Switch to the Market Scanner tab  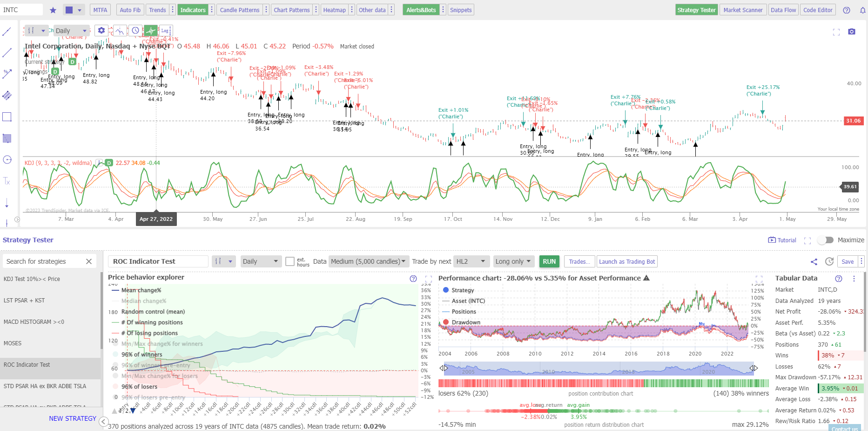click(x=743, y=9)
